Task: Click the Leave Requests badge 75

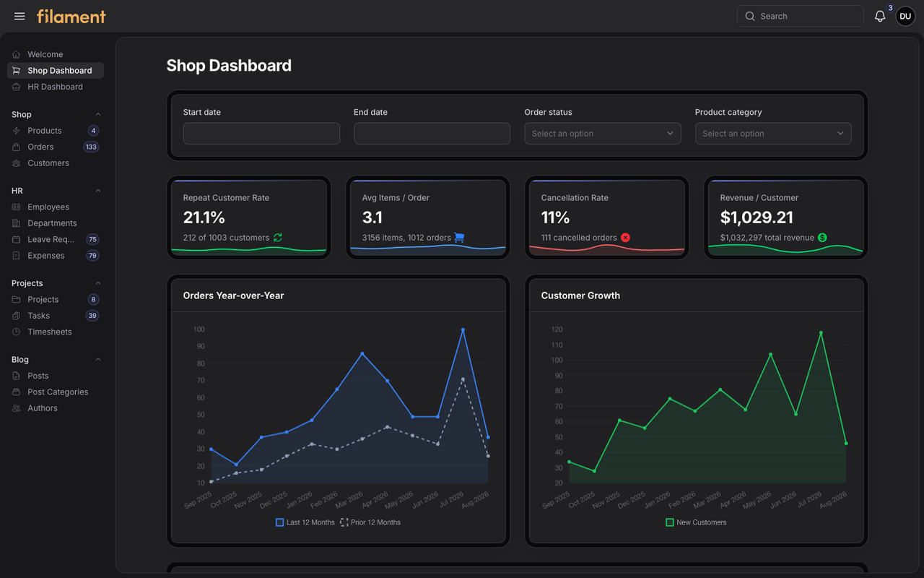Action: [92, 239]
